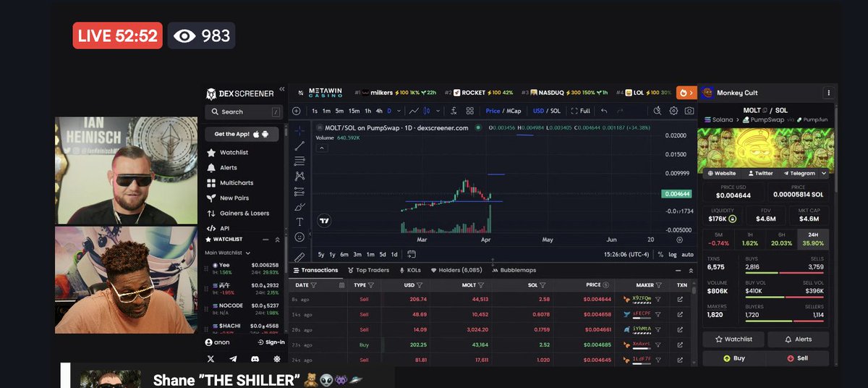Screen dimensions: 868x388
Task: Click the theme settings icon in sidebar footer
Action: coord(276,358)
